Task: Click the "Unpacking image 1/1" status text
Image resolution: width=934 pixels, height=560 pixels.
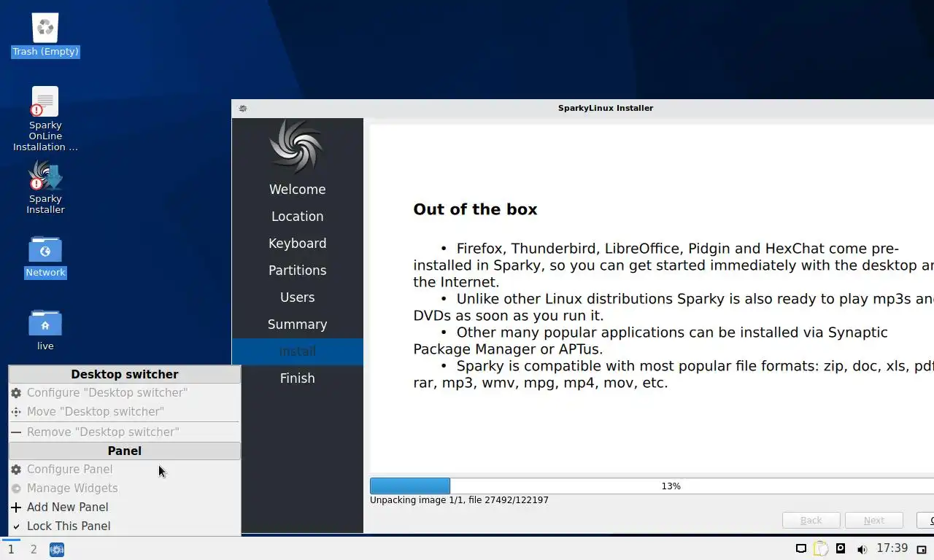Action: (x=459, y=500)
